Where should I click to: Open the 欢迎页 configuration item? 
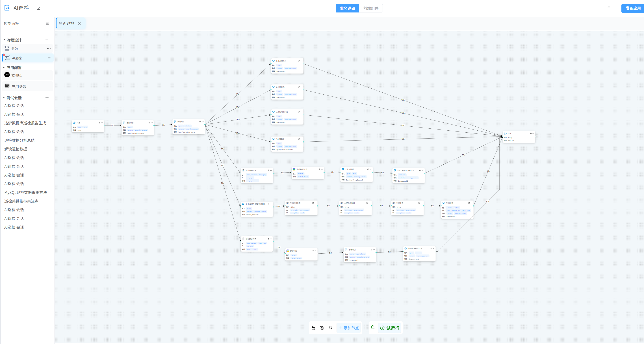(17, 76)
